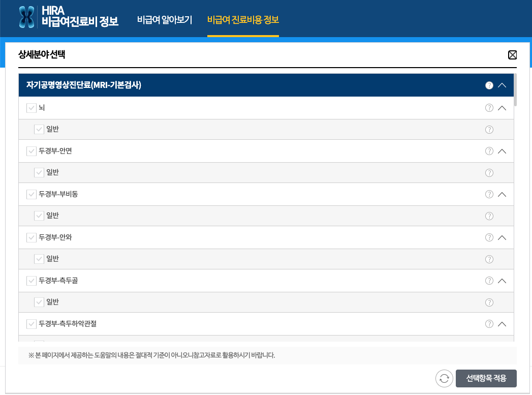Open help for the 두경부-부비동 category
The height and width of the screenshot is (395, 532).
pyautogui.click(x=489, y=194)
